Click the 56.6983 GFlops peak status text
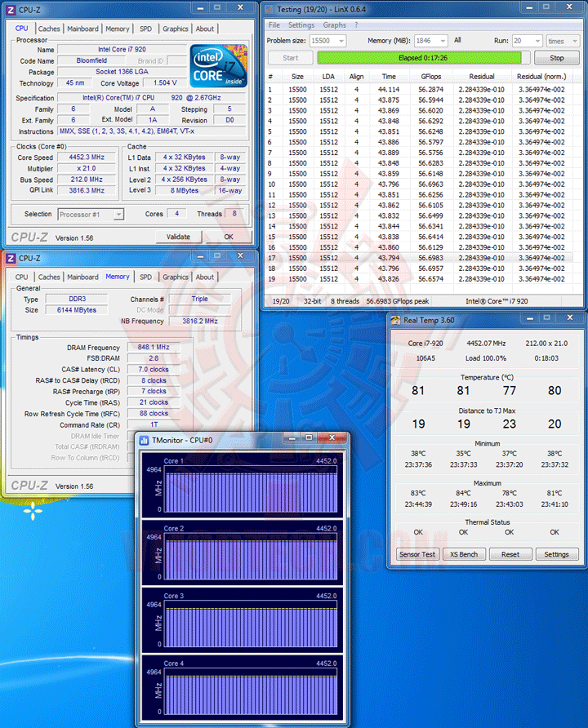 (398, 301)
